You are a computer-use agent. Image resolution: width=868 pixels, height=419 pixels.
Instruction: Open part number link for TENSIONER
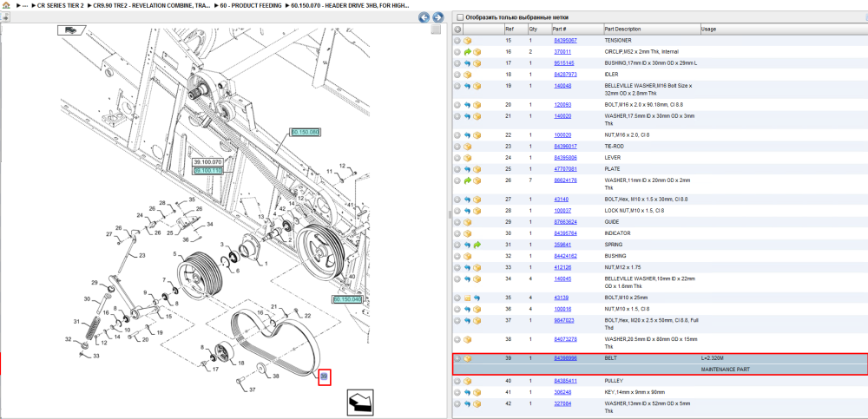pyautogui.click(x=565, y=41)
